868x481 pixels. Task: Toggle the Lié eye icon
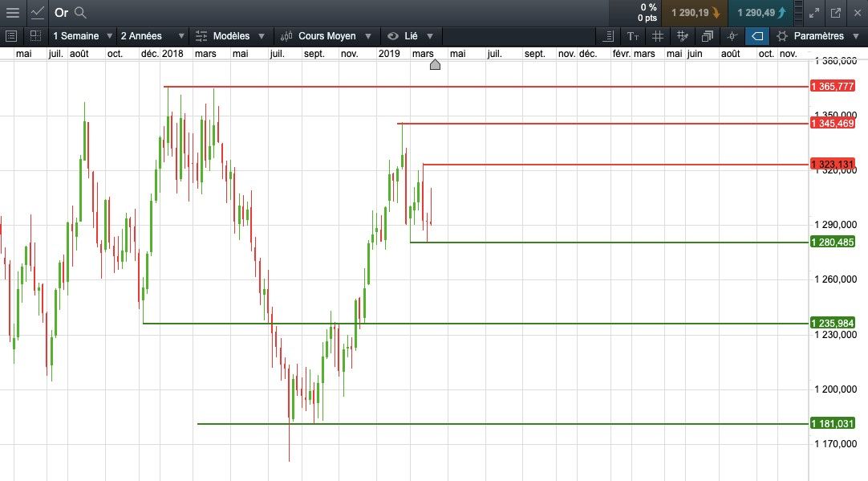tap(393, 36)
